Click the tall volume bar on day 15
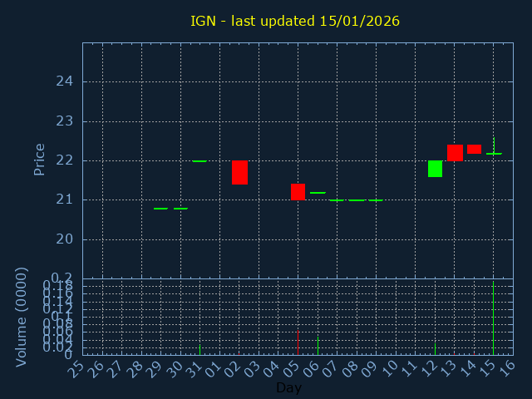 pyautogui.click(x=494, y=318)
